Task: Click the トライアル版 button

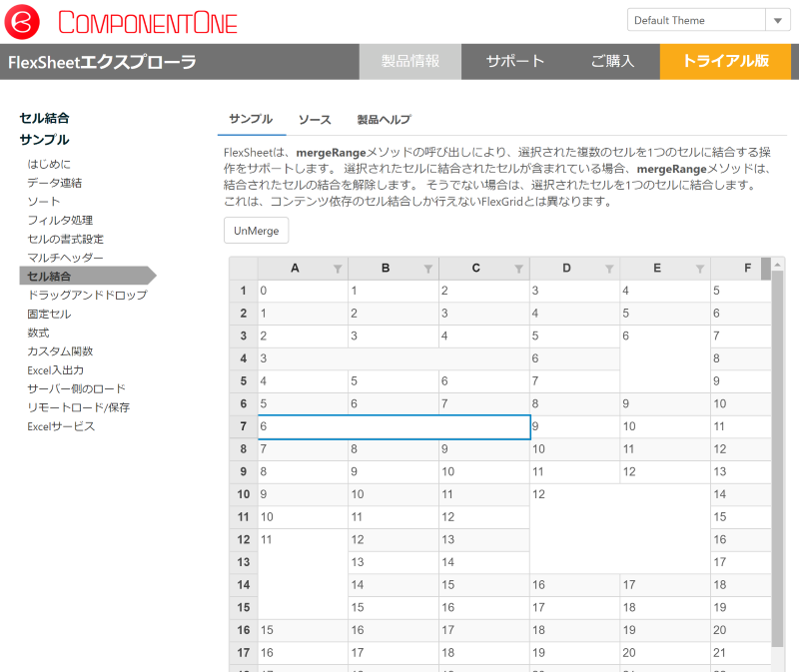Action: pos(725,62)
